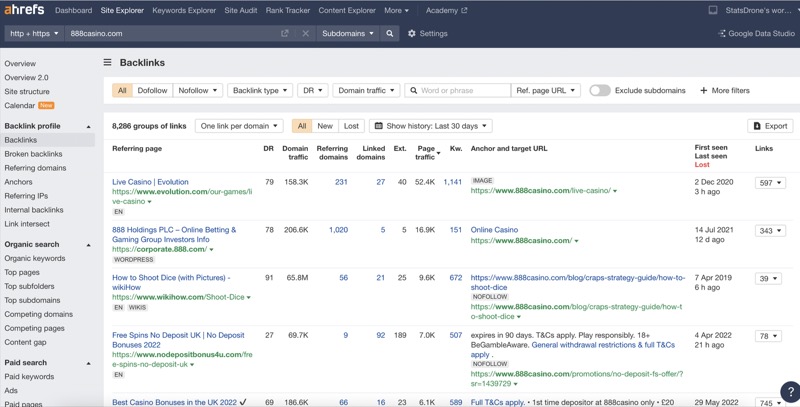Select All in New/Lost switcher
The height and width of the screenshot is (407, 800).
302,126
